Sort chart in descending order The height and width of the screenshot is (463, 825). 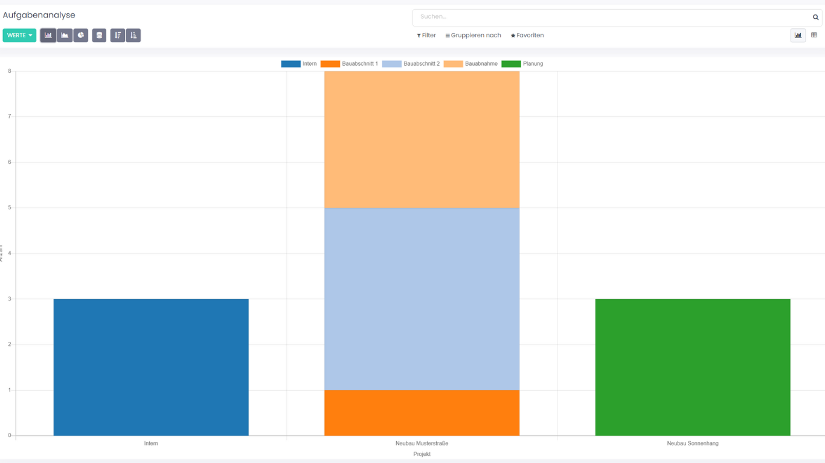(117, 35)
